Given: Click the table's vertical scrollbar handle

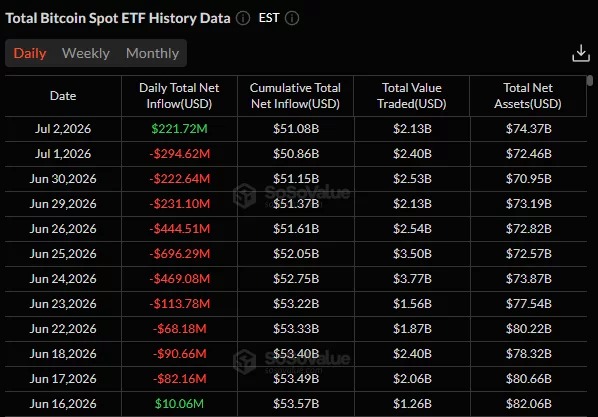Looking at the screenshot, I should point(590,81).
